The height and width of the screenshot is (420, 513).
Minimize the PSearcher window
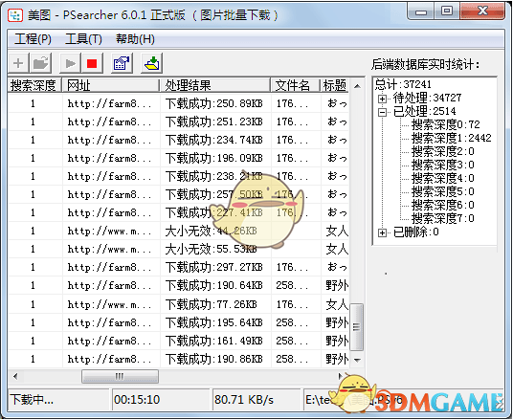coord(421,11)
